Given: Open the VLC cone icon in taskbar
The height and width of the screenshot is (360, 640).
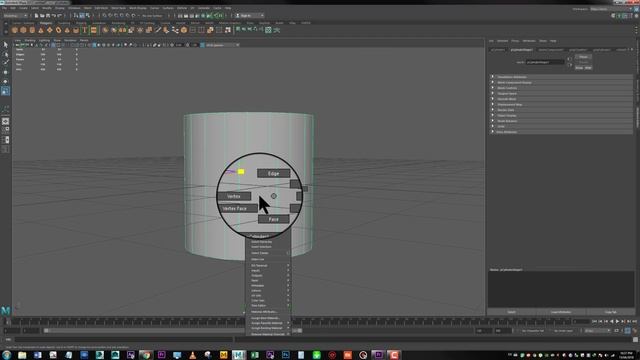Looking at the screenshot, I should pyautogui.click(x=192, y=355).
